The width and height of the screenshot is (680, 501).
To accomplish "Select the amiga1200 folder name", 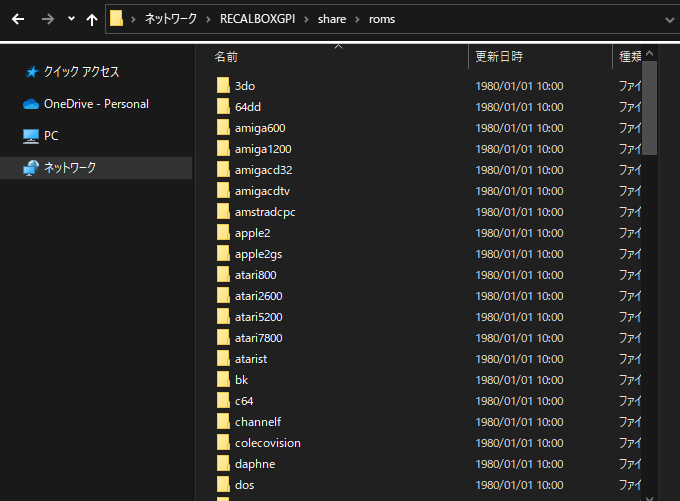I will tap(263, 149).
